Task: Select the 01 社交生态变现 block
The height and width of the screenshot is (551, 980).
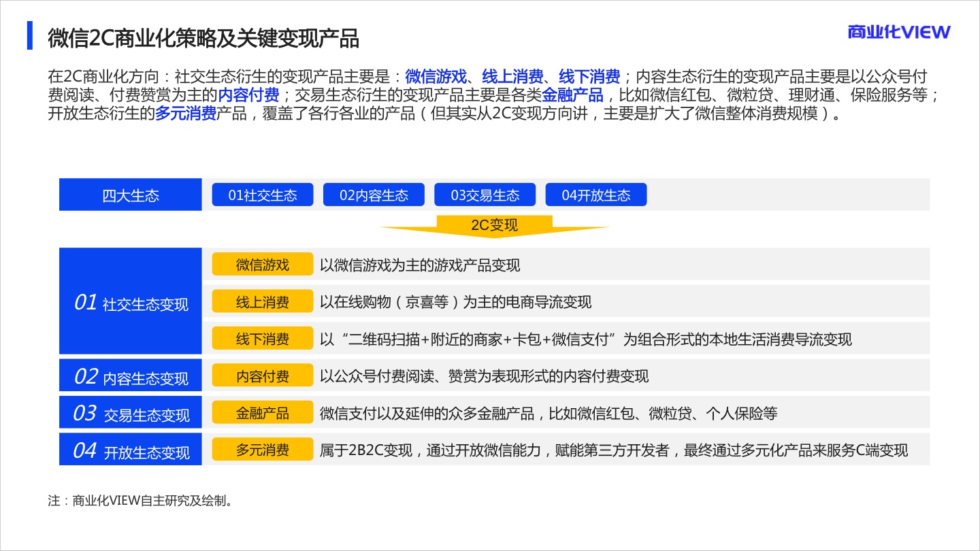Action: 131,301
